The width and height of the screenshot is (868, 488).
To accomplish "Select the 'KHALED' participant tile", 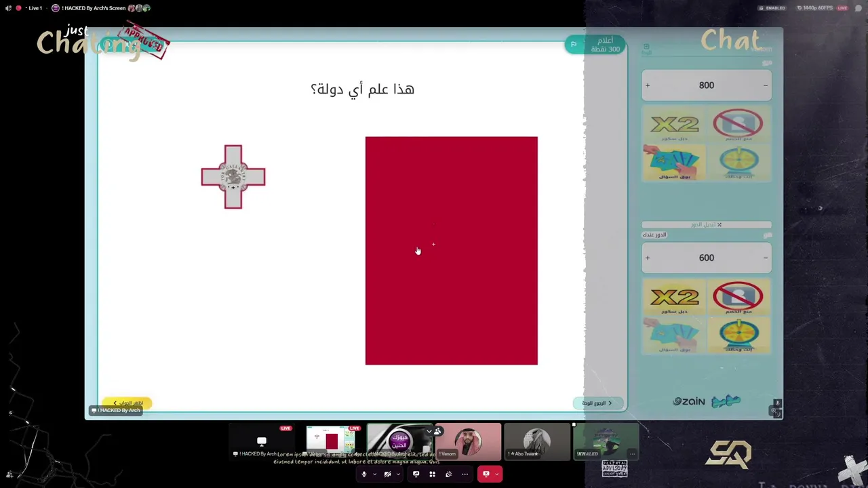I will click(606, 442).
